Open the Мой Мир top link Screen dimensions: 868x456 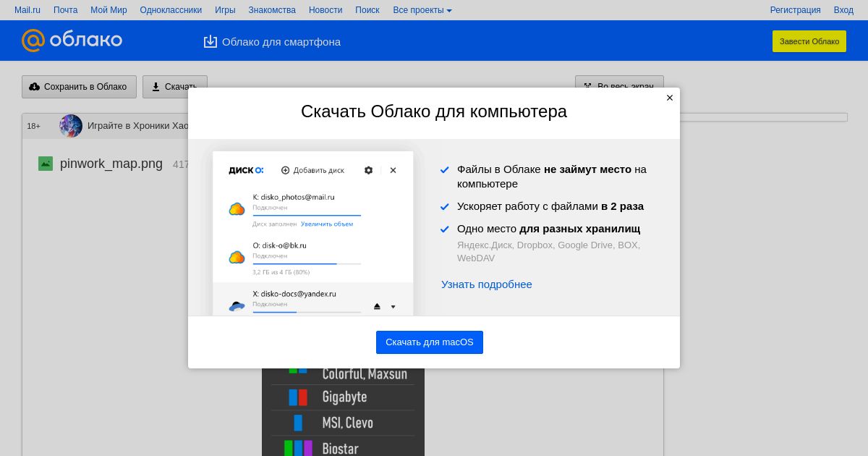(109, 10)
